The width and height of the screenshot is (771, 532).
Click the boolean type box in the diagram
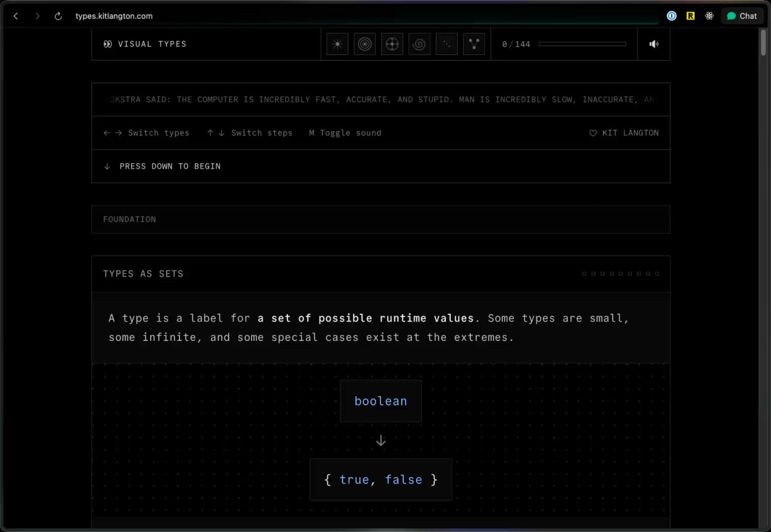(x=381, y=401)
